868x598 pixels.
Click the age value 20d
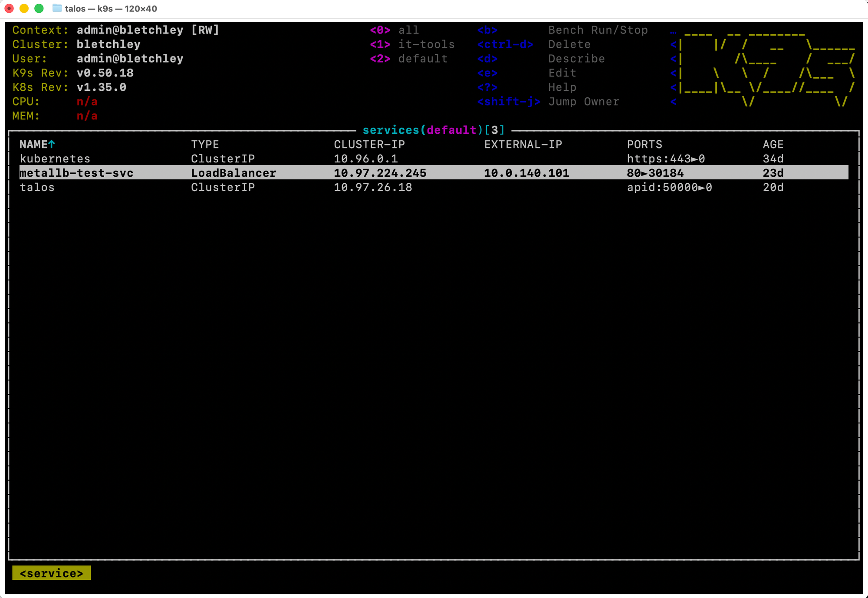coord(773,187)
